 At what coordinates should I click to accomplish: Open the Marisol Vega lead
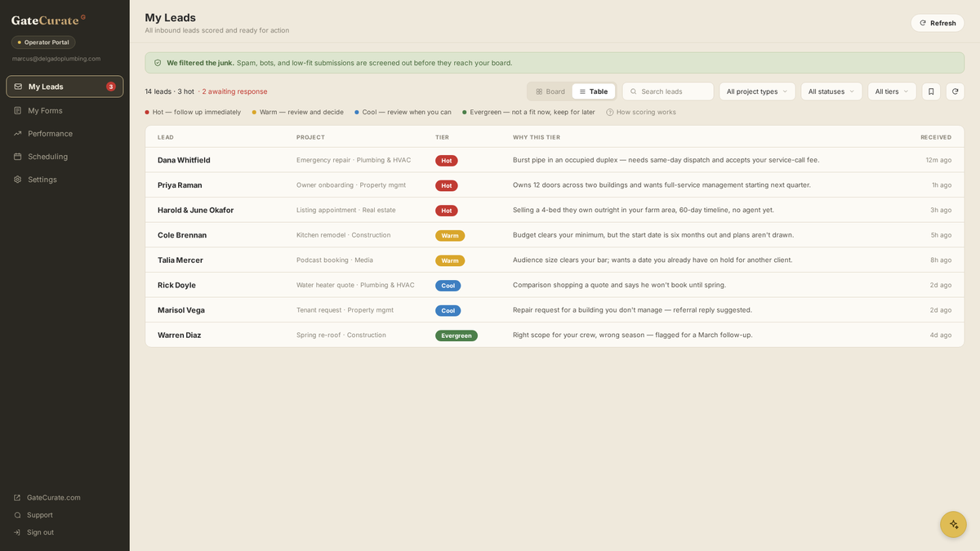click(x=555, y=310)
